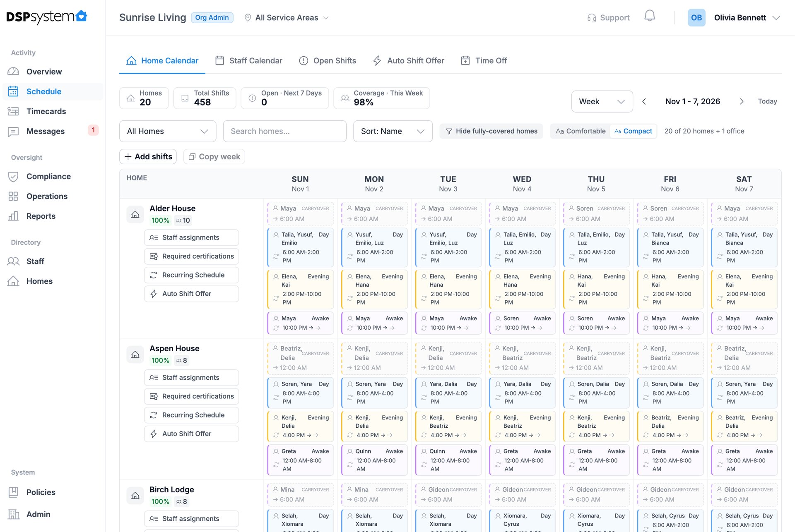Focus the Search homes field
This screenshot has height=532, width=795.
tap(285, 131)
